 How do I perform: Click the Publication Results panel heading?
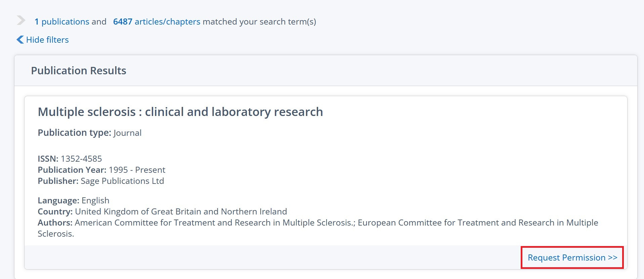pos(79,71)
